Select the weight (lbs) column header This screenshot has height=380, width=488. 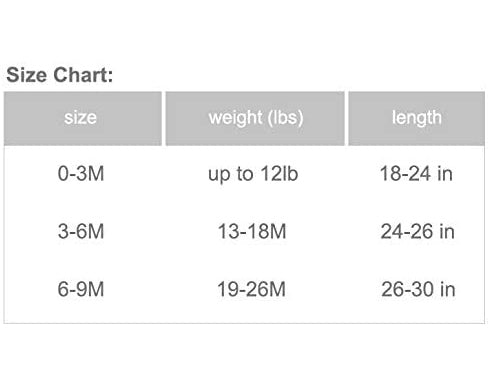coord(255,118)
